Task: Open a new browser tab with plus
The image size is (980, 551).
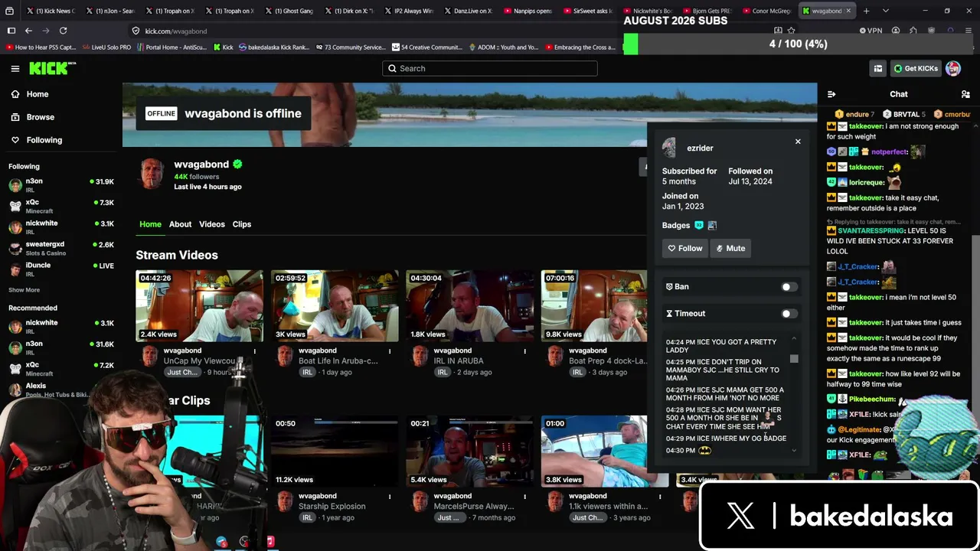Action: coord(866,11)
